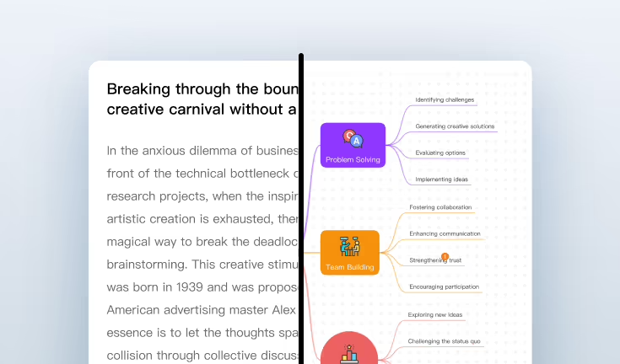Select the Team Building node label
This screenshot has width=620, height=364.
[349, 267]
